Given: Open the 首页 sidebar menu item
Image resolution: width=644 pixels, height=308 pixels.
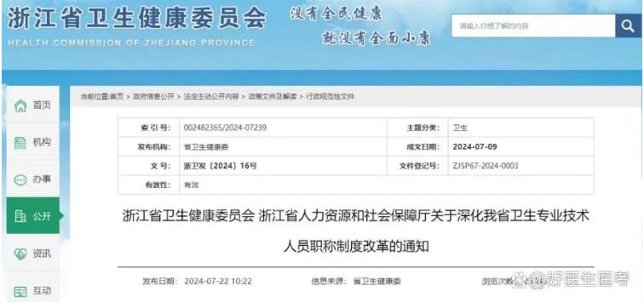Looking at the screenshot, I should [33, 106].
